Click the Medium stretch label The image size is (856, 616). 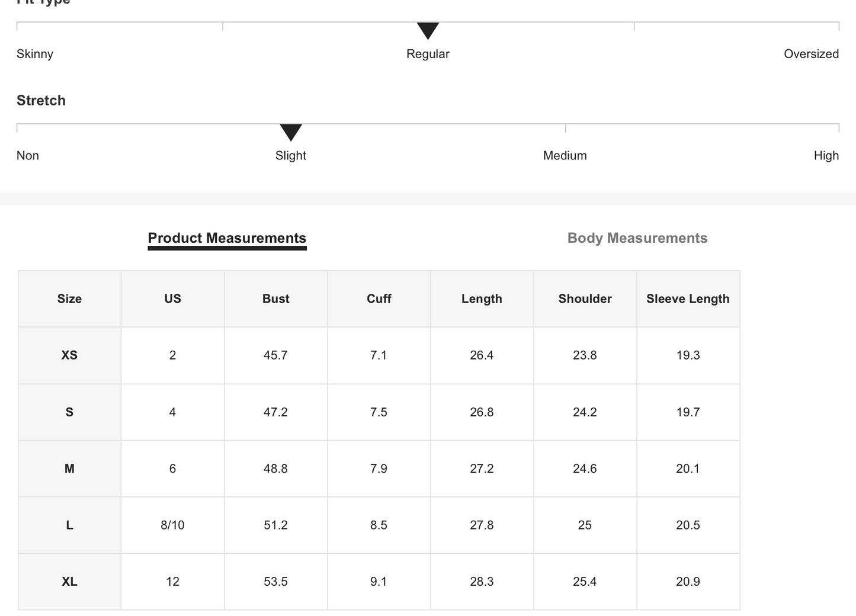565,156
